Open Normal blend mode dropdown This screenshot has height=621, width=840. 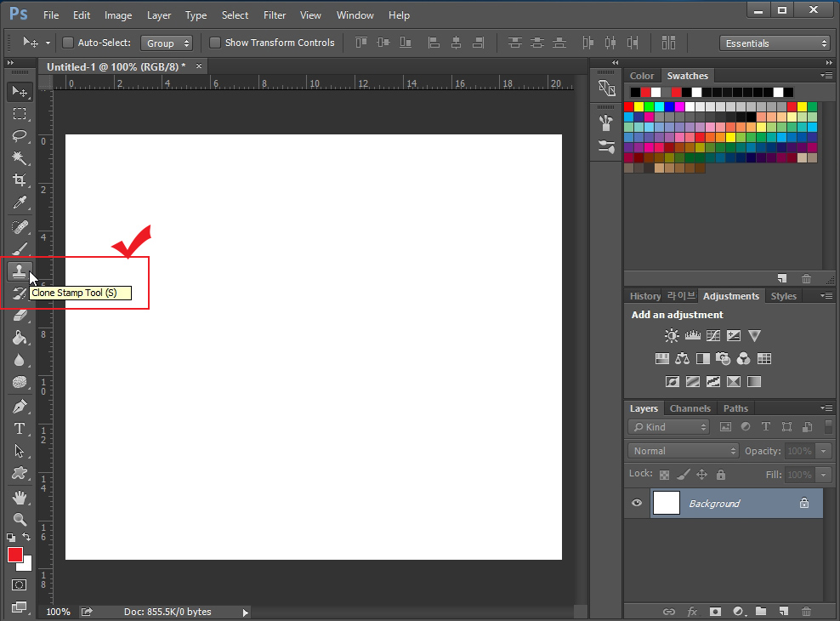[683, 451]
